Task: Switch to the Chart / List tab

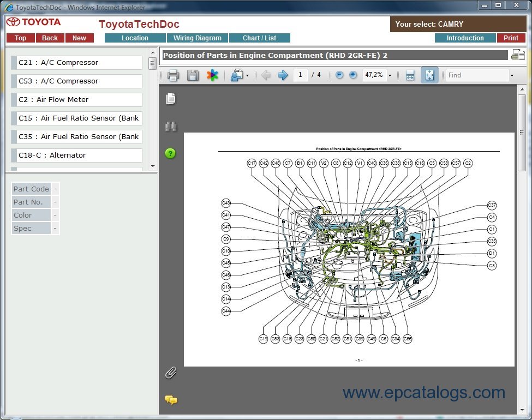Action: (260, 38)
